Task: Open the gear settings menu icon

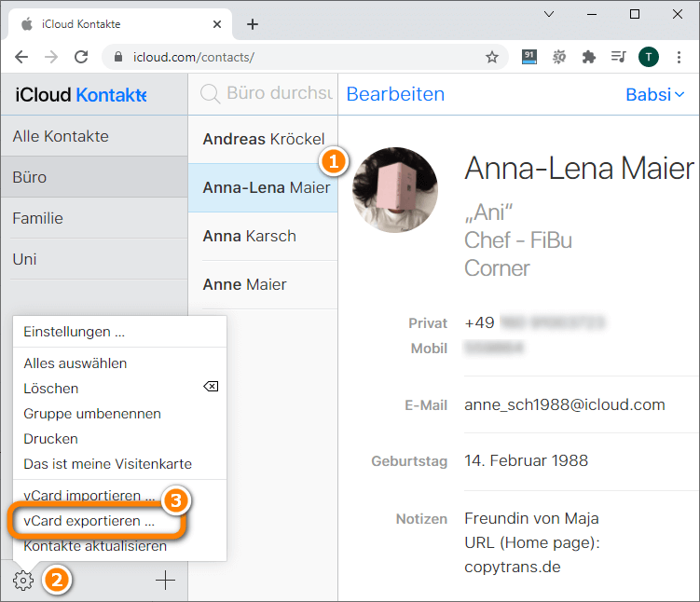Action: (x=23, y=581)
